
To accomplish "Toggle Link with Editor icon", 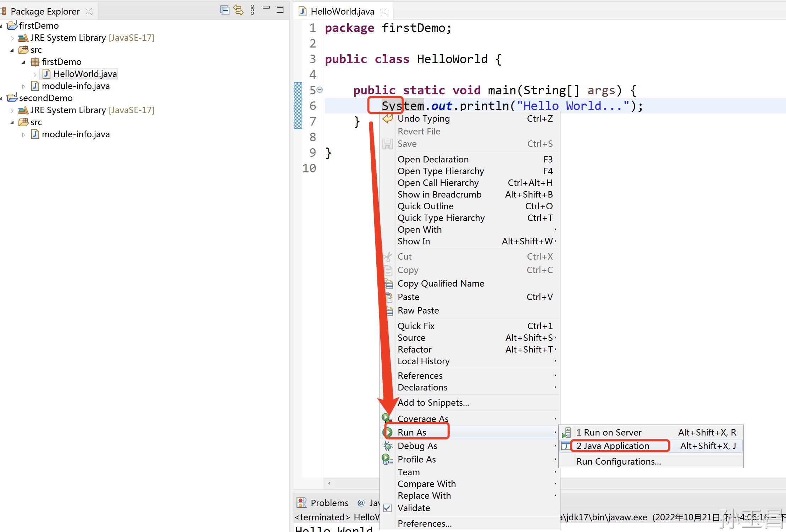I will [238, 10].
